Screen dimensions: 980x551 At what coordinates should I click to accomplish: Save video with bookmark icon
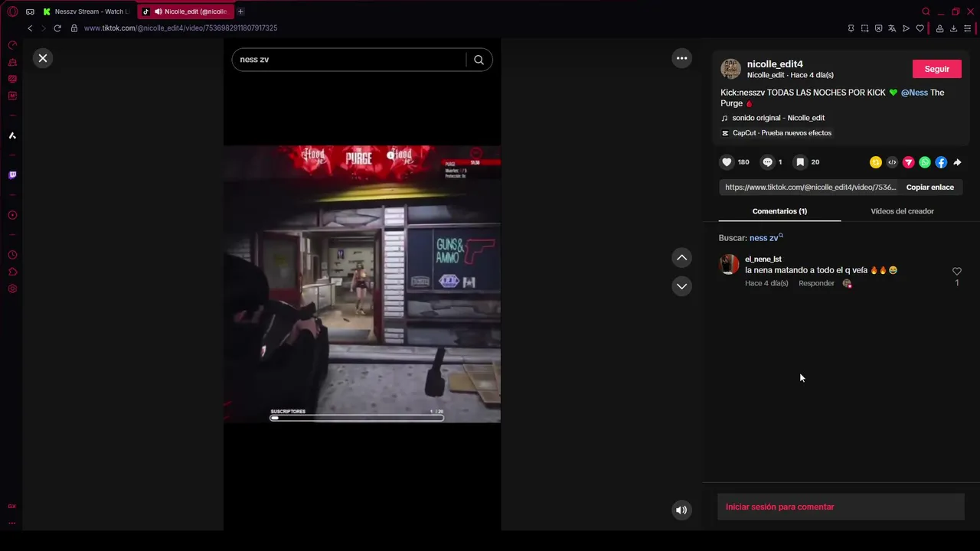click(x=800, y=162)
